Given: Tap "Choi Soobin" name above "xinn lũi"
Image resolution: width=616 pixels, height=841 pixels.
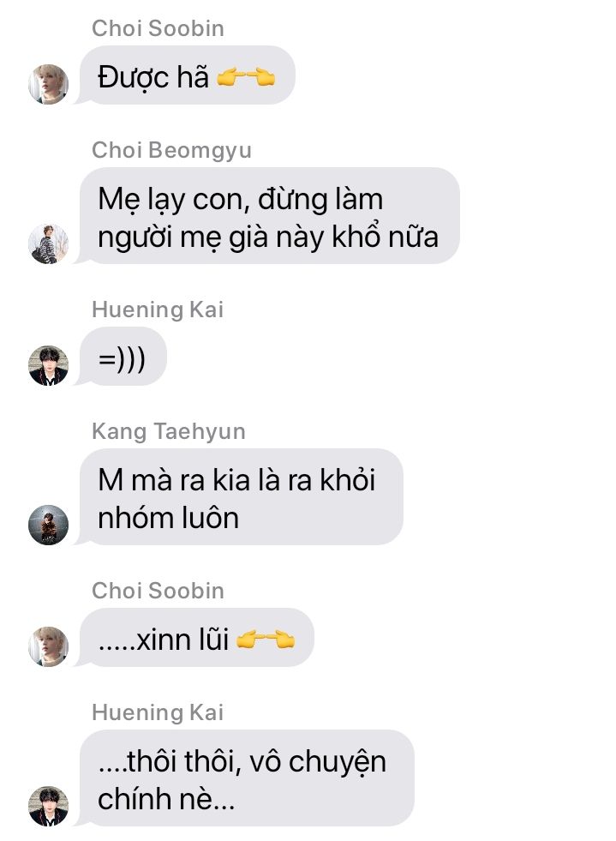Looking at the screenshot, I should (158, 591).
